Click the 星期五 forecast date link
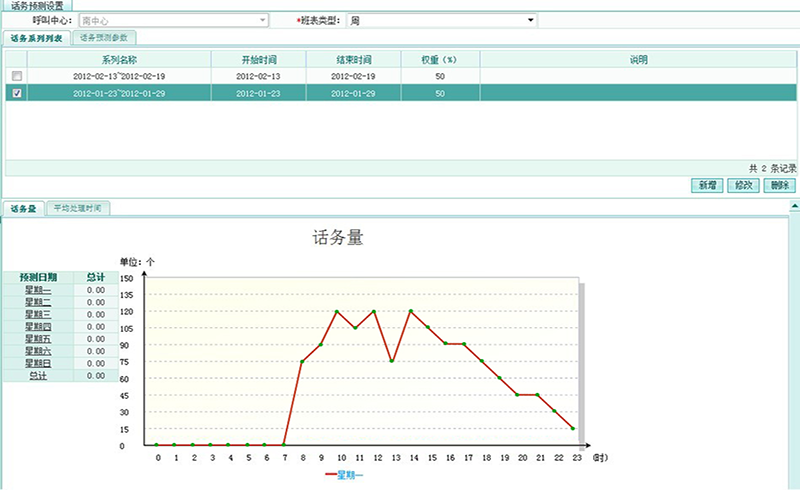 [x=40, y=338]
